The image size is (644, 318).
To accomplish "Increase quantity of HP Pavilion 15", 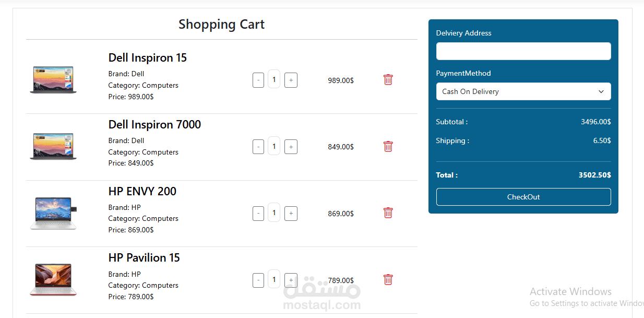I will 291,280.
